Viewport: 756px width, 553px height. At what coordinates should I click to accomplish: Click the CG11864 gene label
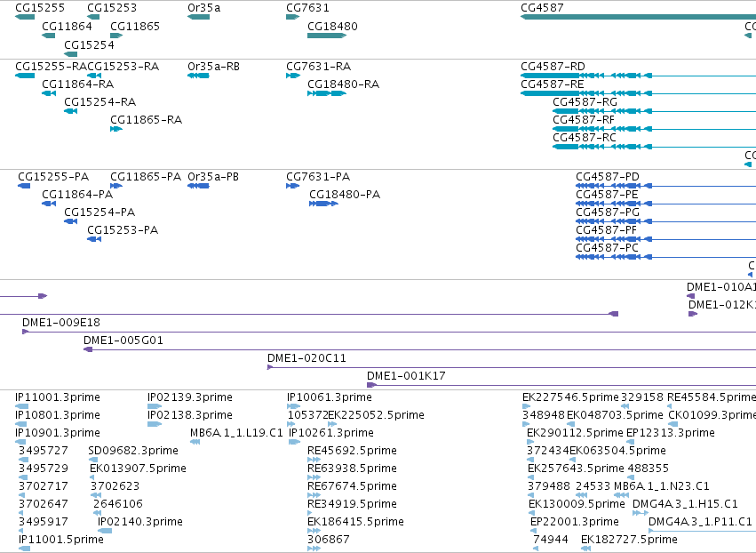[67, 26]
